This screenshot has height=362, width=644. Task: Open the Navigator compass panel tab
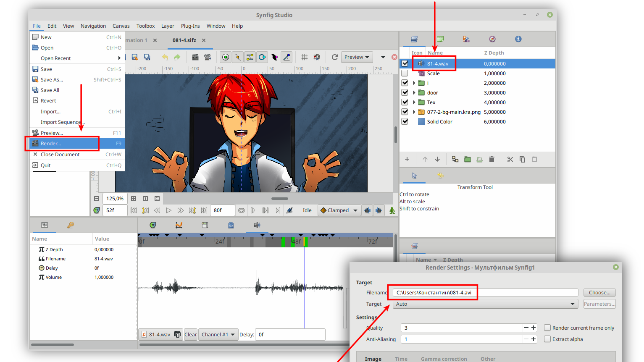click(x=492, y=39)
